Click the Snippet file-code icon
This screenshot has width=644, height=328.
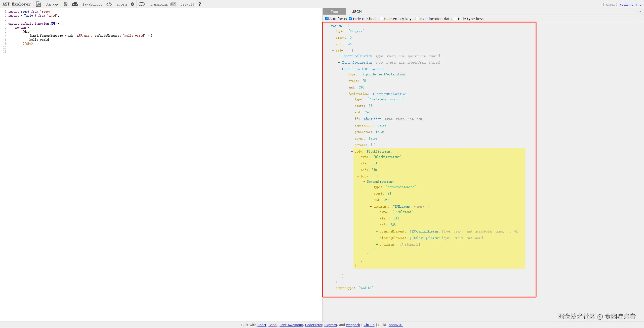coord(38,4)
